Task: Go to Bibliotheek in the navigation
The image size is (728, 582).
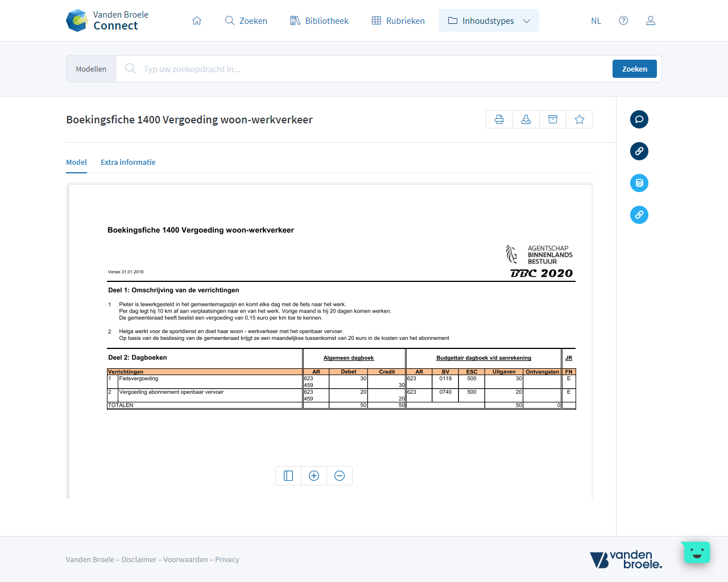Action: (x=319, y=20)
